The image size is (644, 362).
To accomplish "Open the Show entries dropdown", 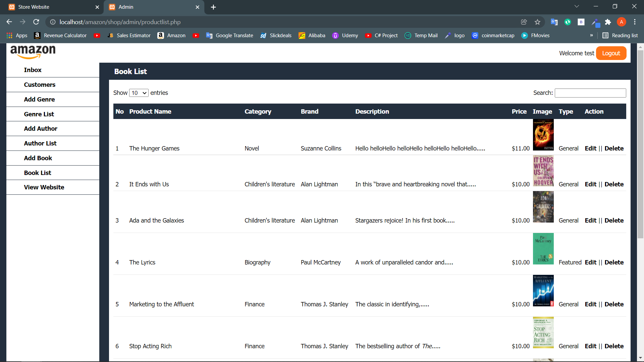I will pyautogui.click(x=139, y=93).
